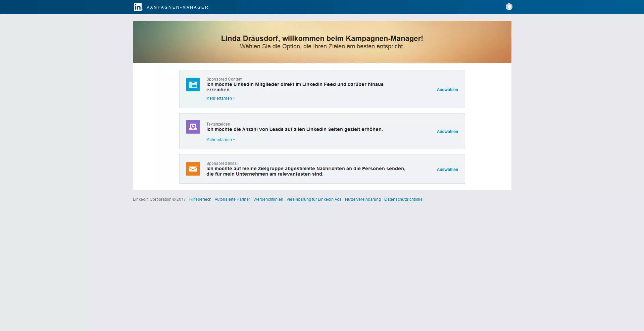Choose Auswählen for Textanzeigen
This screenshot has width=644, height=331.
[x=447, y=132]
